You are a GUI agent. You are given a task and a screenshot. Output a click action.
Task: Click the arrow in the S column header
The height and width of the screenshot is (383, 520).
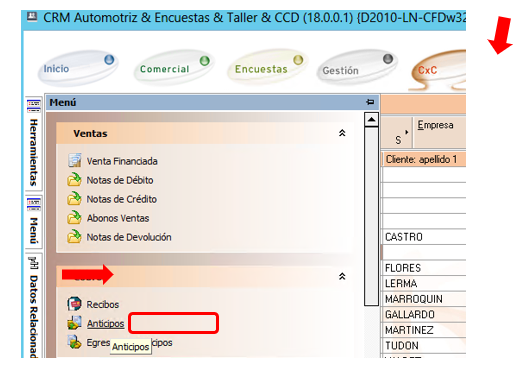tap(407, 132)
